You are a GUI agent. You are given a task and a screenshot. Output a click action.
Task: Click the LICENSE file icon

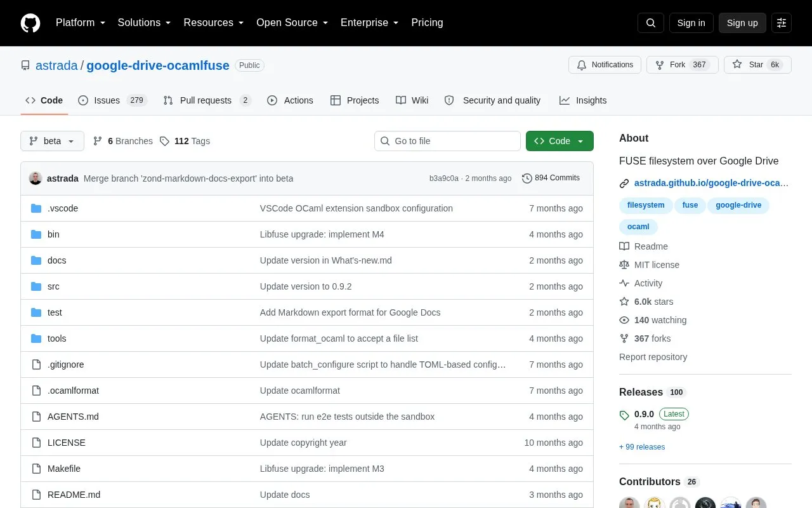click(36, 443)
